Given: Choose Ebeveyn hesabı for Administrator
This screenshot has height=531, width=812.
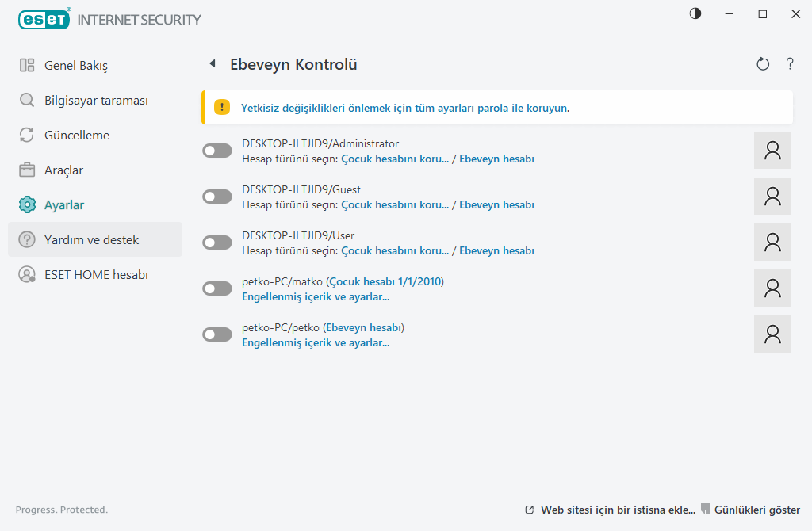Looking at the screenshot, I should click(x=496, y=159).
